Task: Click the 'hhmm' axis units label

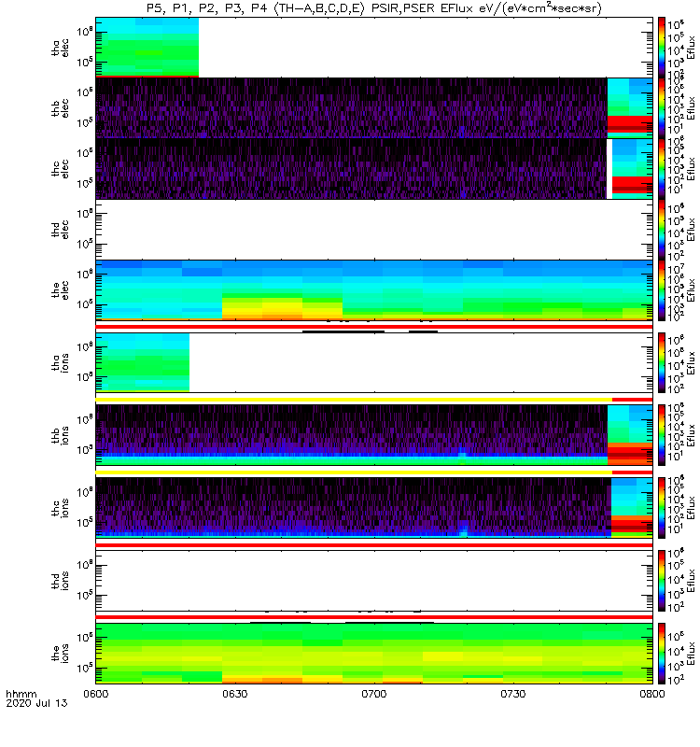Action: [x=21, y=694]
